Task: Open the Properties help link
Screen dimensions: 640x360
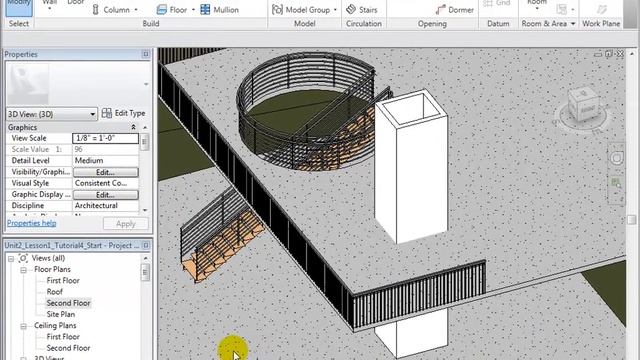Action: 31,223
